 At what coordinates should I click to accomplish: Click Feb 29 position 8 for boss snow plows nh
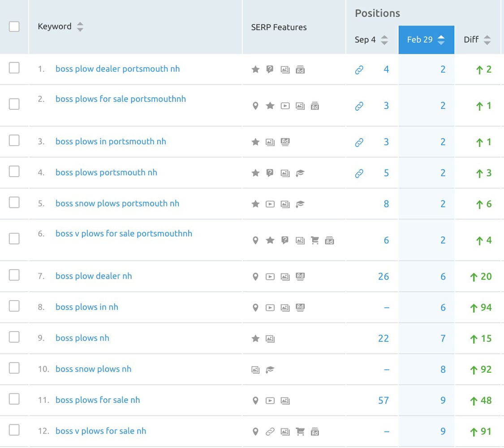tap(443, 370)
